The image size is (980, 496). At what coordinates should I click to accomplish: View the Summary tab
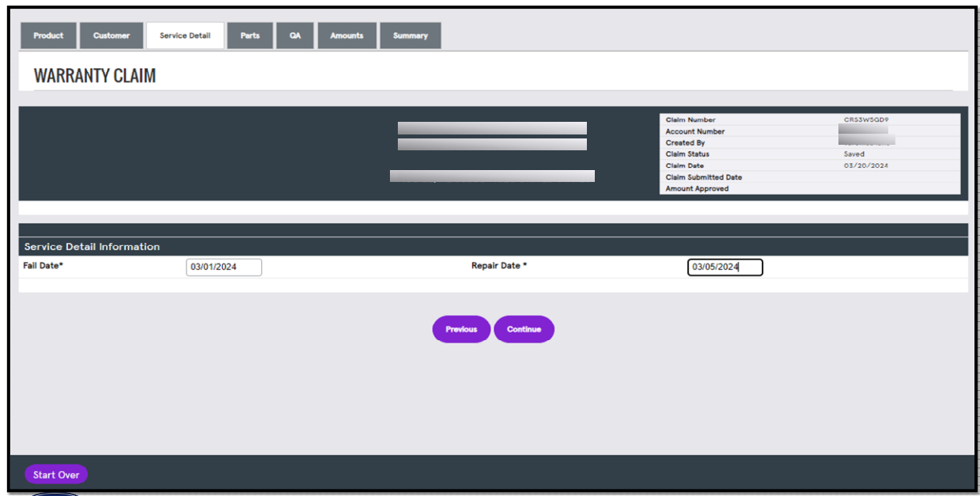410,35
